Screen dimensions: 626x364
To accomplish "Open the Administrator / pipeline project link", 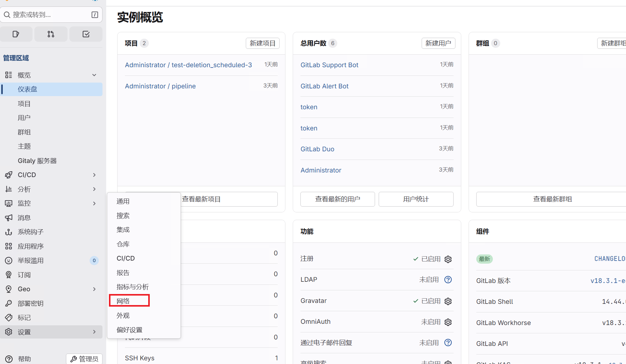I will tap(160, 86).
